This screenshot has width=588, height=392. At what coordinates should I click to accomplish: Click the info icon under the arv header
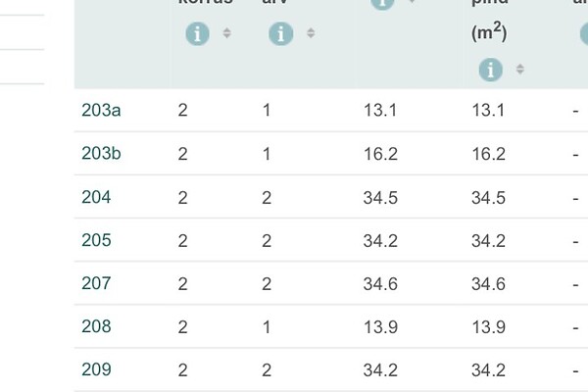pyautogui.click(x=281, y=34)
